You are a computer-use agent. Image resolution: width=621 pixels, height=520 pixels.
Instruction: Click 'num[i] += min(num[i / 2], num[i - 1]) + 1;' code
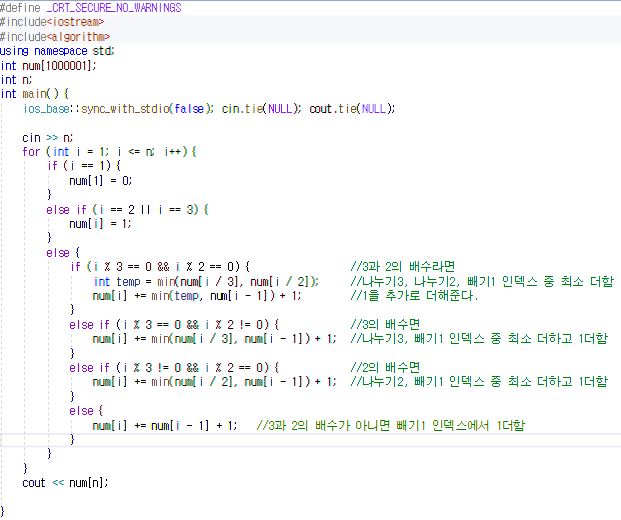(214, 382)
